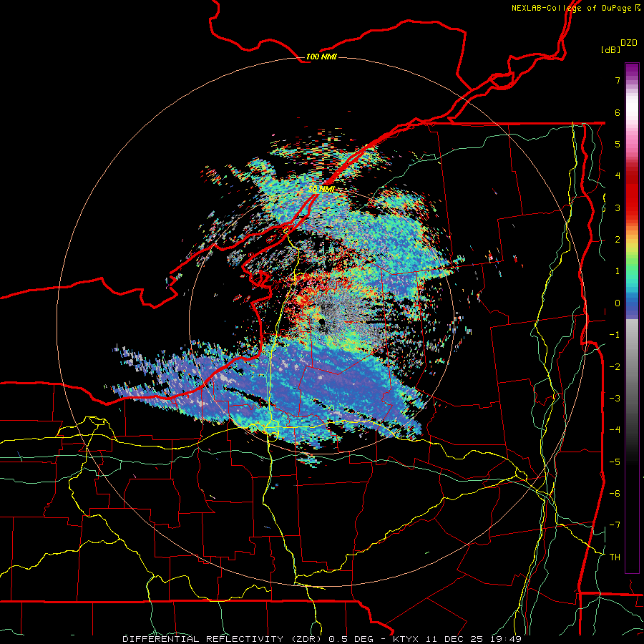Click the 0 dB scale value

[618, 303]
